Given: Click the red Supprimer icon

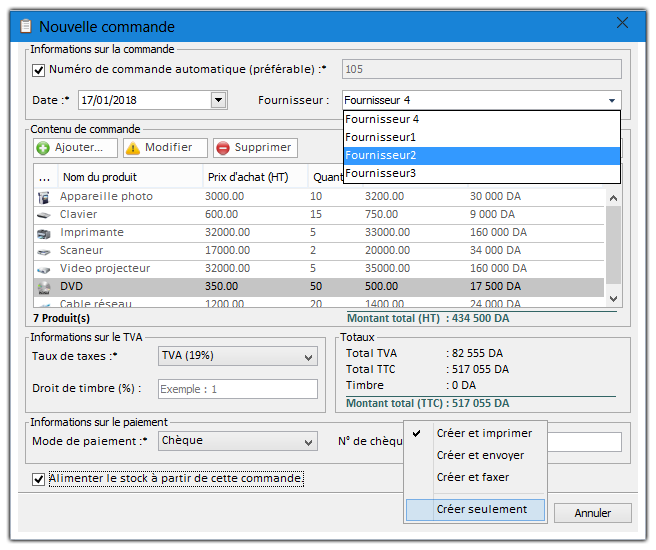Looking at the screenshot, I should coord(223,148).
